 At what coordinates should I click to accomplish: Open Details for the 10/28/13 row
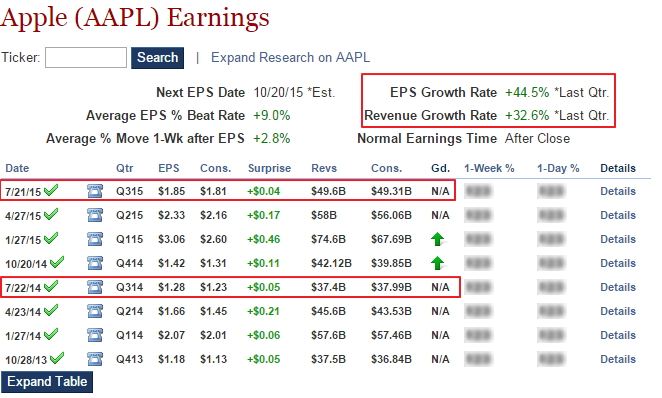618,359
